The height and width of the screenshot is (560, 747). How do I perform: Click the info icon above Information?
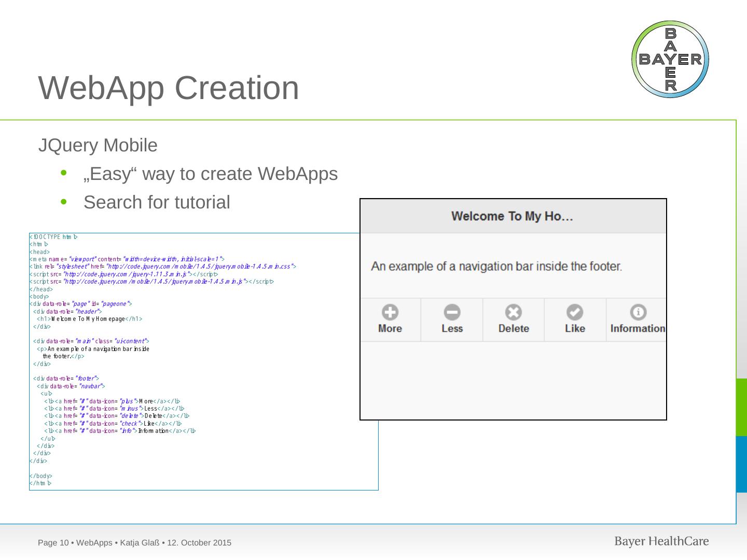[638, 312]
